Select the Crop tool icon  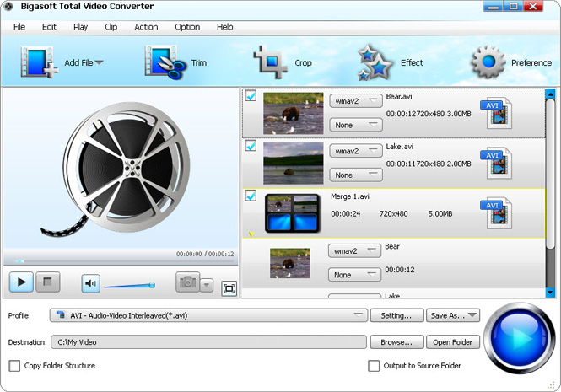pos(270,62)
